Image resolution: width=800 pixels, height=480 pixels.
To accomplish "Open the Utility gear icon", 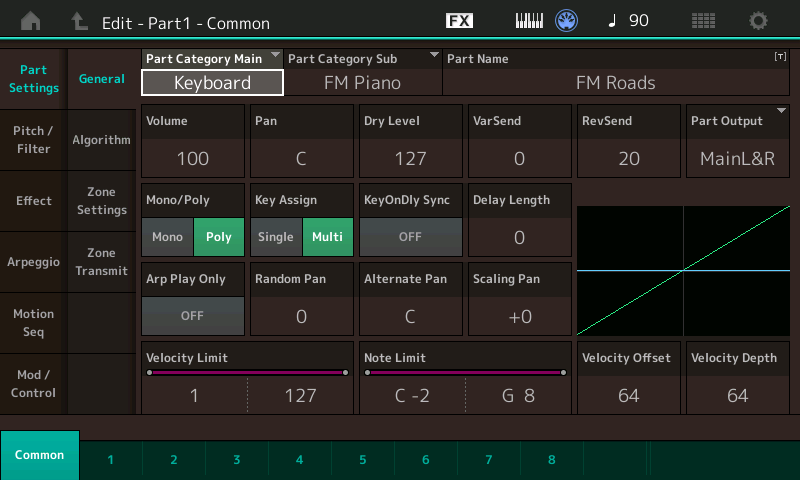I will pos(759,20).
